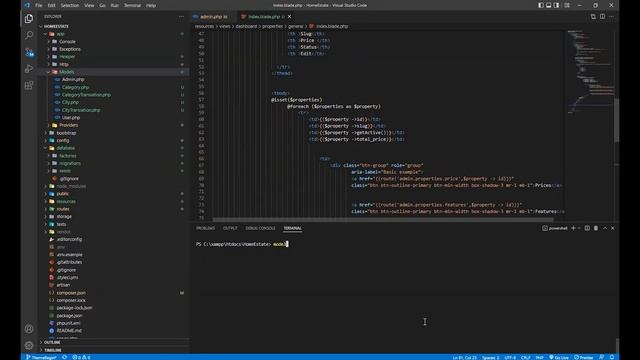Screen dimensions: 640x360
Task: Open notifications bell in status bar
Action: click(612, 357)
